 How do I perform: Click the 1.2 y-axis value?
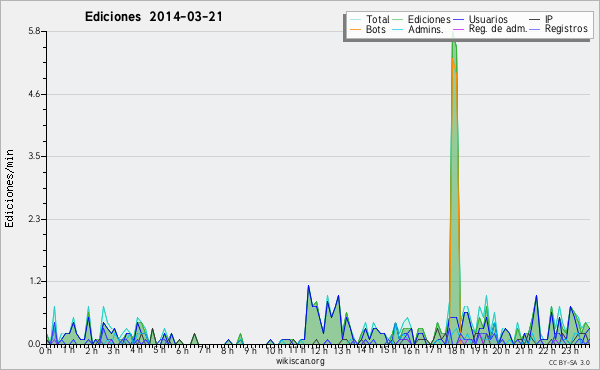34,282
